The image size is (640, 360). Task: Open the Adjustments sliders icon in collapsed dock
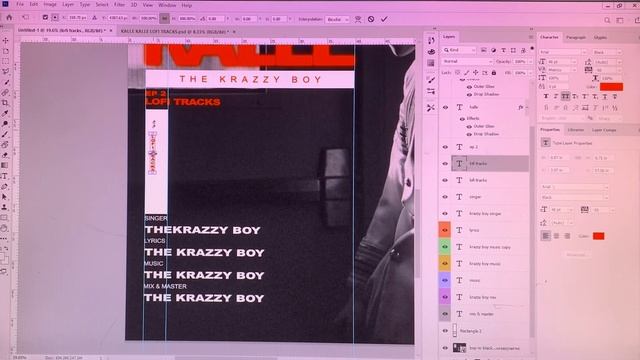(x=431, y=91)
